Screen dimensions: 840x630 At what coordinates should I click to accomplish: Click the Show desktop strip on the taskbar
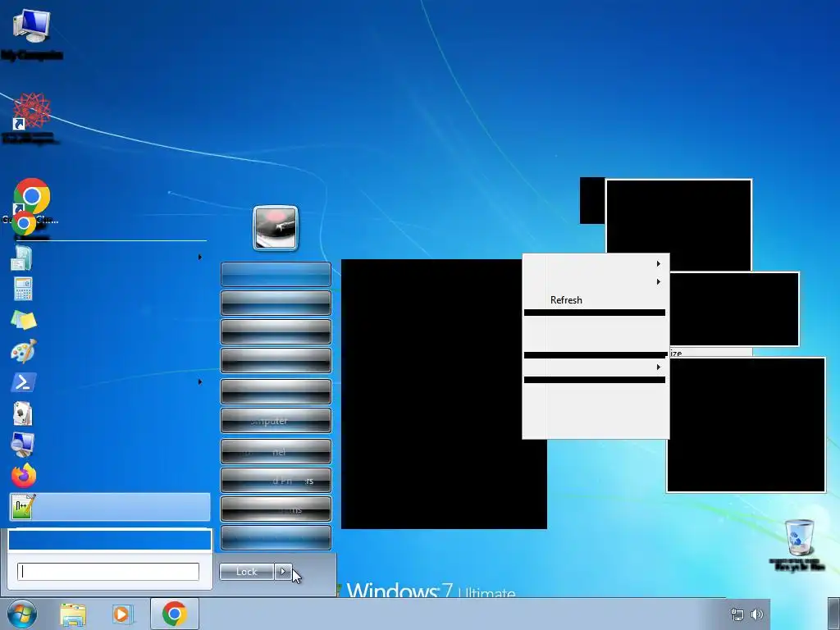coord(833,614)
